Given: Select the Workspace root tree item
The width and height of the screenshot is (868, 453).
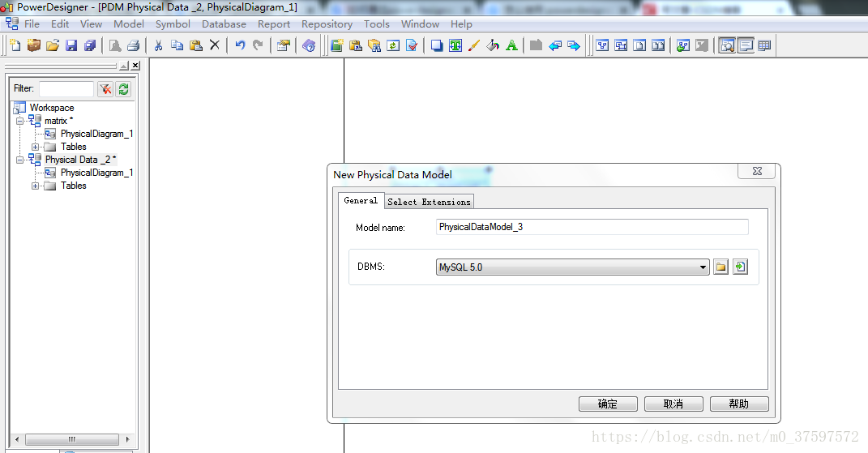Looking at the screenshot, I should click(x=52, y=108).
